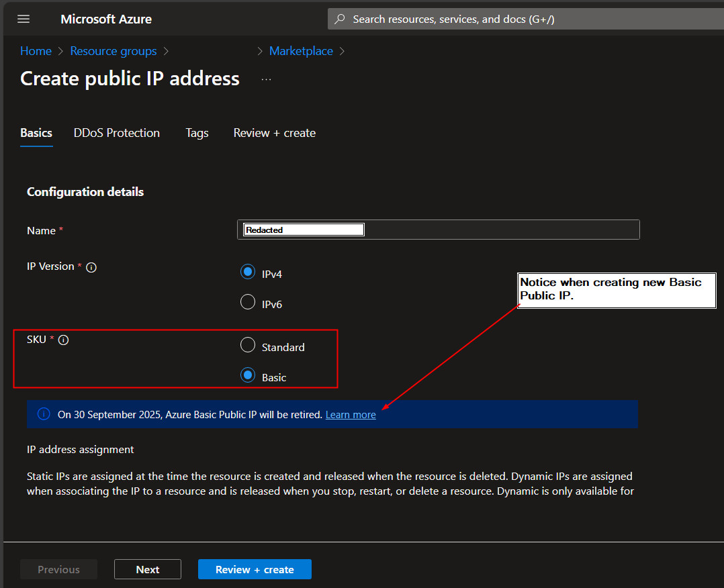Switch to the Basics tab
The image size is (724, 588).
36,133
